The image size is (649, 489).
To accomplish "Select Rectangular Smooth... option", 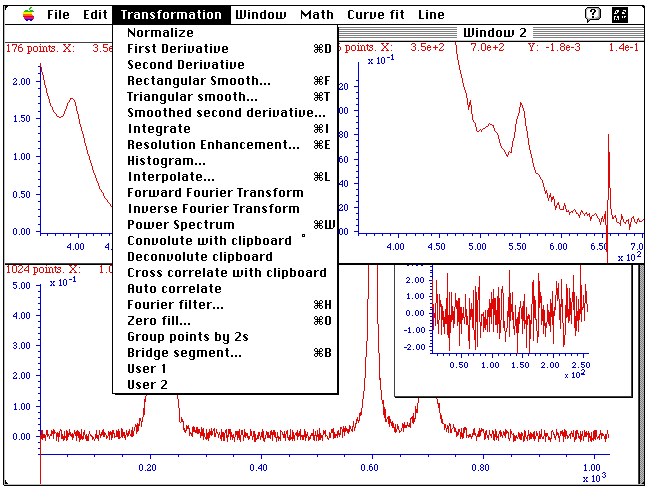I will 198,81.
